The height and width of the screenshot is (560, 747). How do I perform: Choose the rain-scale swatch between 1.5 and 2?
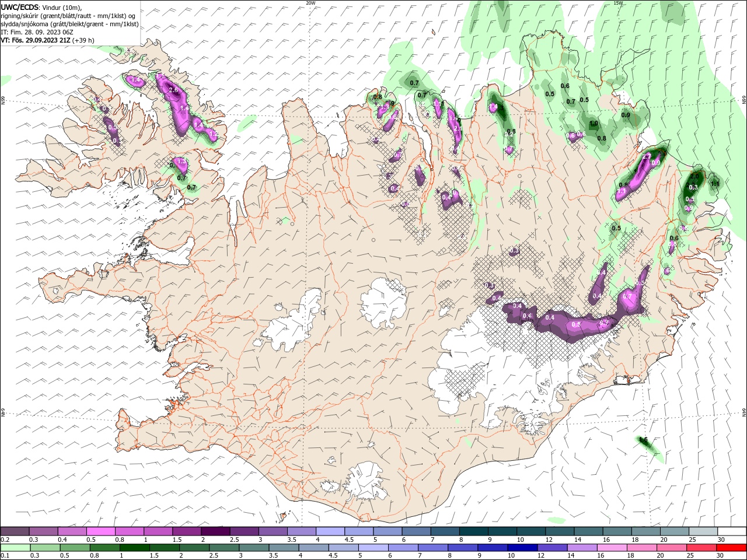[164, 548]
